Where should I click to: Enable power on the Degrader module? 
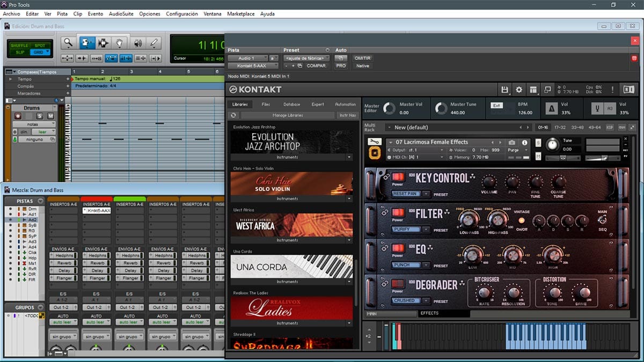click(x=398, y=284)
